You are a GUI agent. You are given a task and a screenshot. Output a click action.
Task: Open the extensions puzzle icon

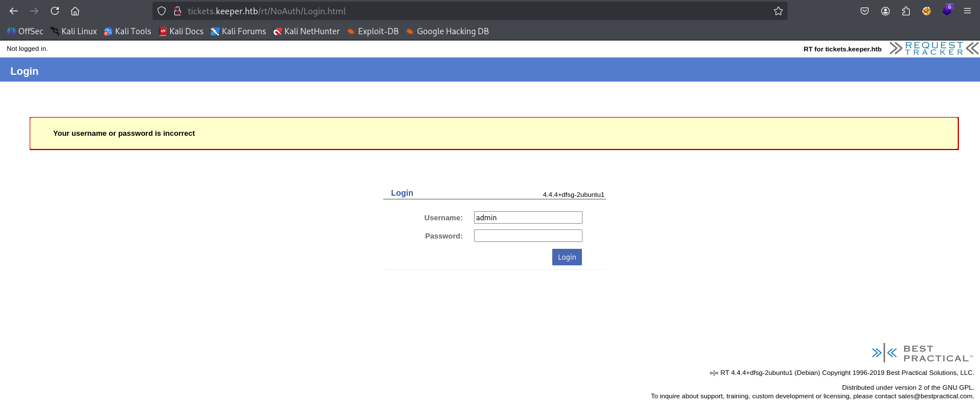pyautogui.click(x=906, y=11)
